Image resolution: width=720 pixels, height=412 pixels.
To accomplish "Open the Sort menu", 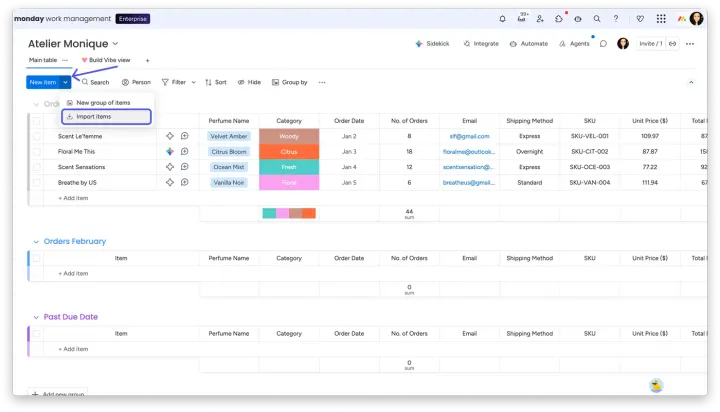I will point(216,82).
